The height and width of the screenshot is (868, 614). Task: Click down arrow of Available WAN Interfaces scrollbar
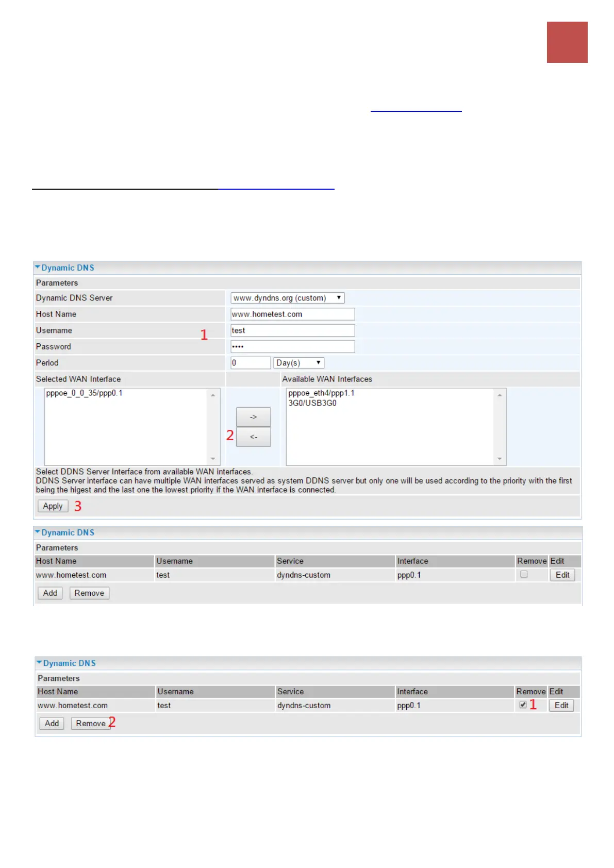pyautogui.click(x=500, y=459)
